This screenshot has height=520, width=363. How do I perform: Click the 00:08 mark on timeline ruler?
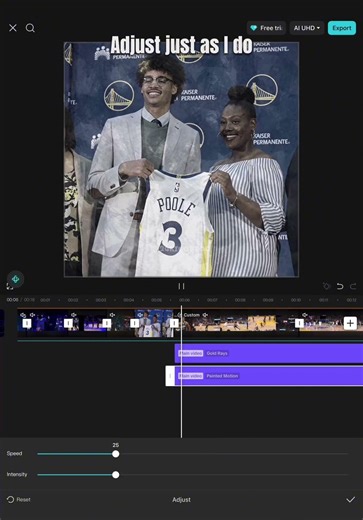pyautogui.click(x=240, y=300)
